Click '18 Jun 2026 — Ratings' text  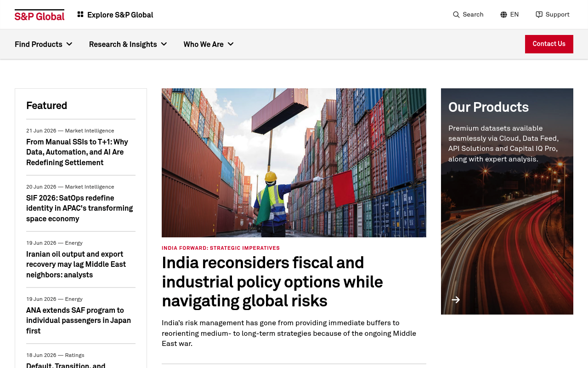(x=55, y=355)
